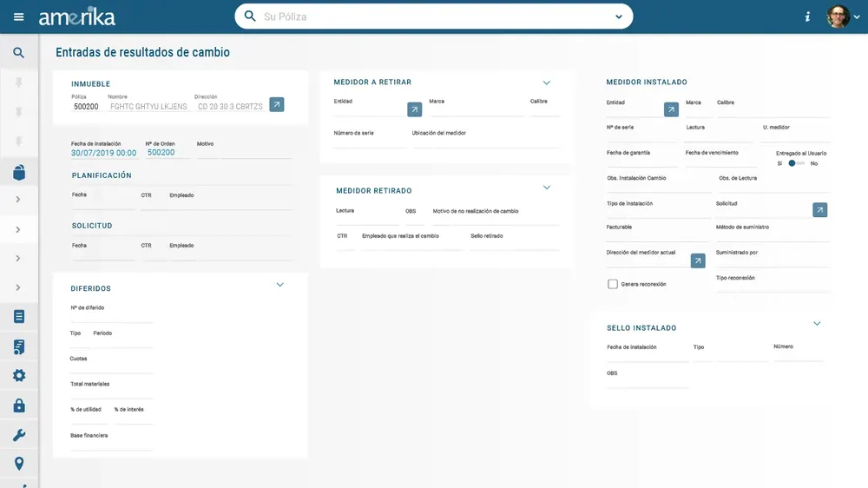Check the Genera reconexión checkbox
The image size is (868, 488).
613,284
